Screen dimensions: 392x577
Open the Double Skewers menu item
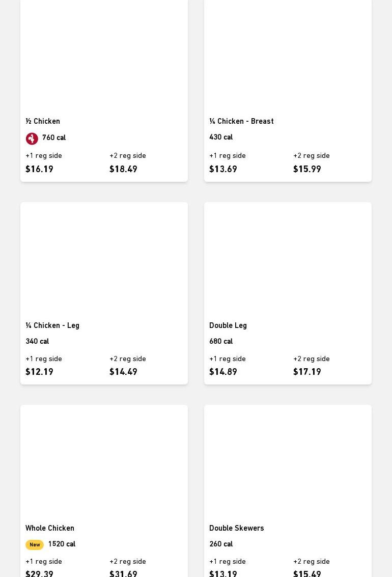237,528
